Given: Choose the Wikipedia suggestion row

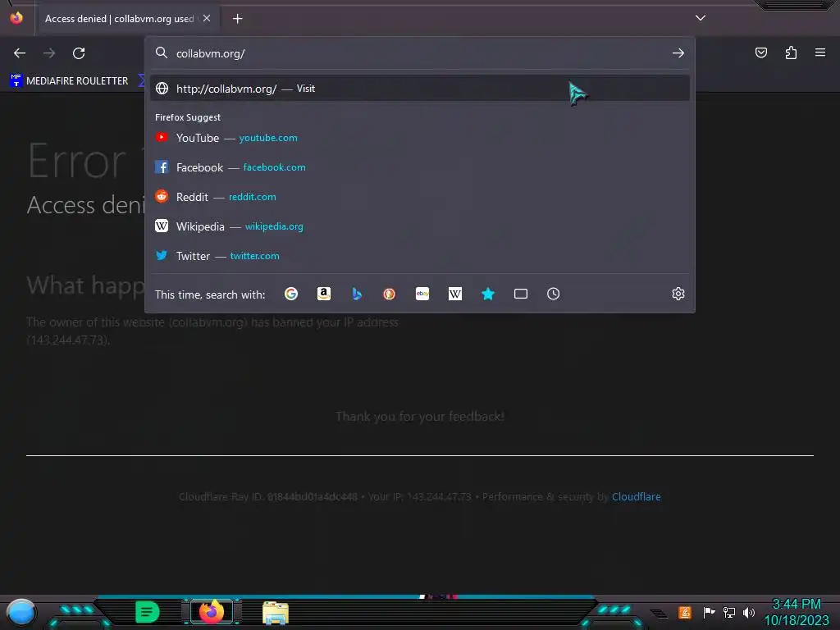Looking at the screenshot, I should (420, 226).
